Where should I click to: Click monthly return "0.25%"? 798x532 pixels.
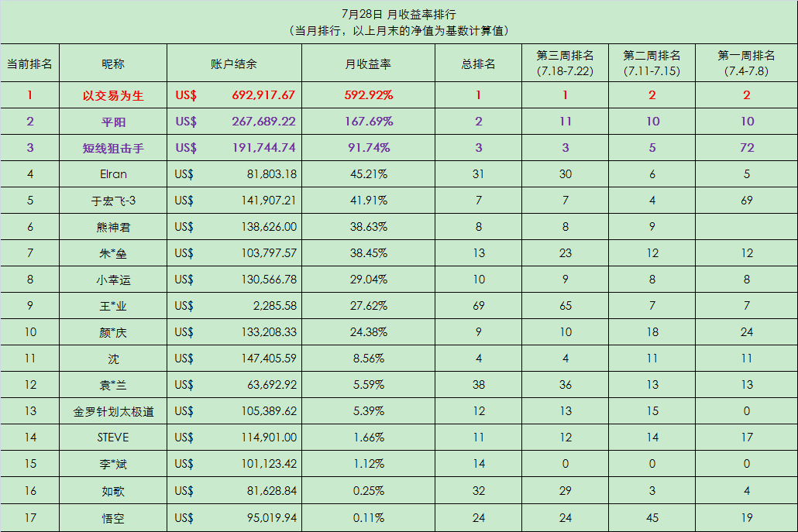(369, 491)
